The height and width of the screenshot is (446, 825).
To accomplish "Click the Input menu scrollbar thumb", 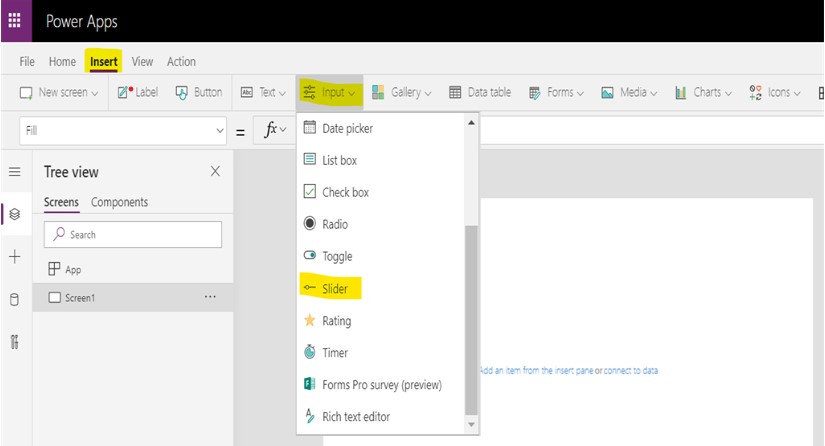I will [471, 320].
